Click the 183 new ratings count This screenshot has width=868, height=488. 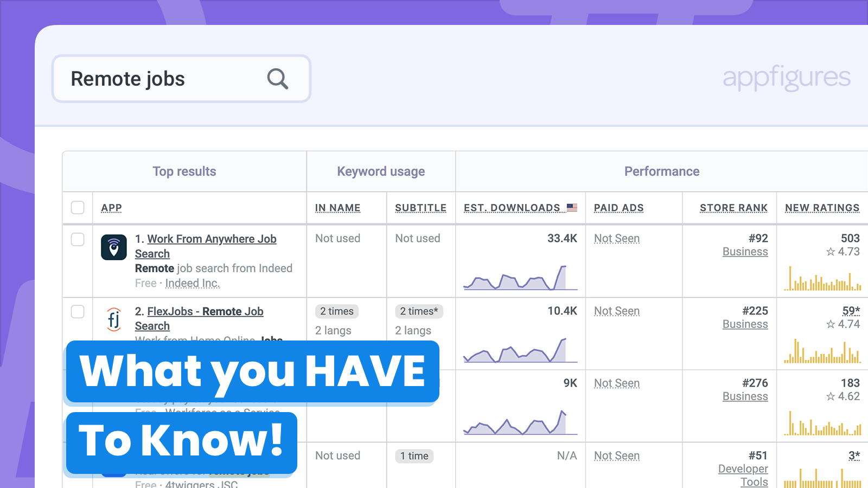(x=850, y=383)
